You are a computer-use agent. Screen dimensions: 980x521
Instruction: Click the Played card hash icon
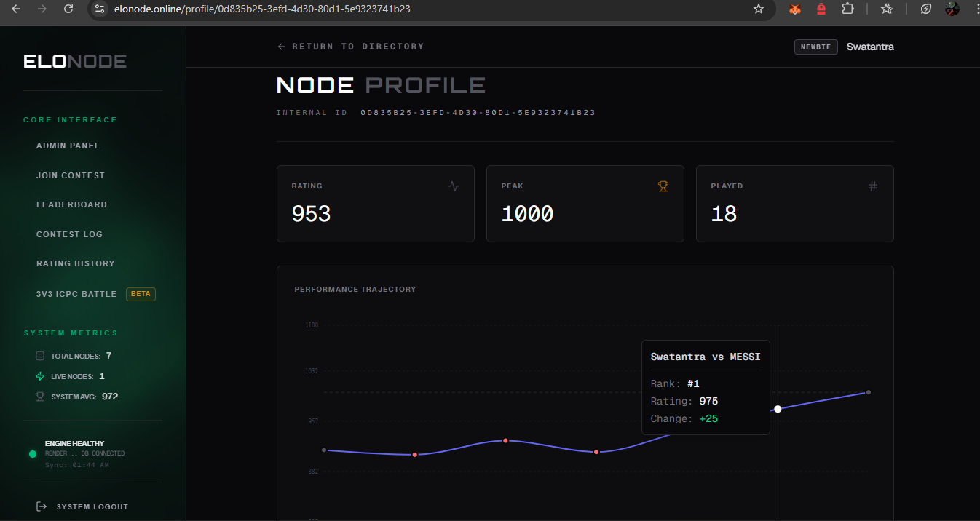[x=873, y=186]
